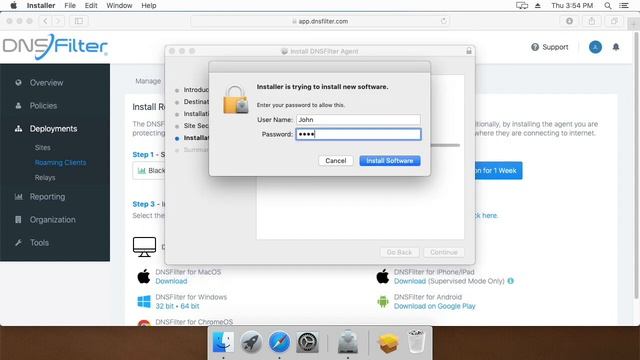
Task: Click the clock Thu 3:54 PM
Action: coord(572,5)
